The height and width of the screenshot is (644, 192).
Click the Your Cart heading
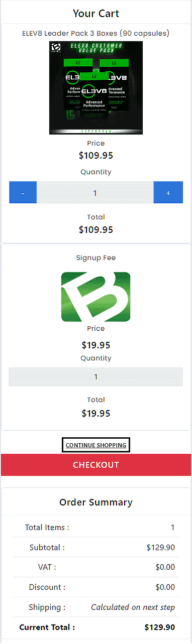(x=96, y=13)
